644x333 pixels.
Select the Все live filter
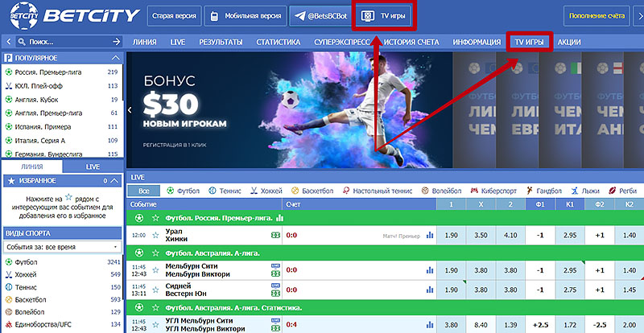pos(144,191)
